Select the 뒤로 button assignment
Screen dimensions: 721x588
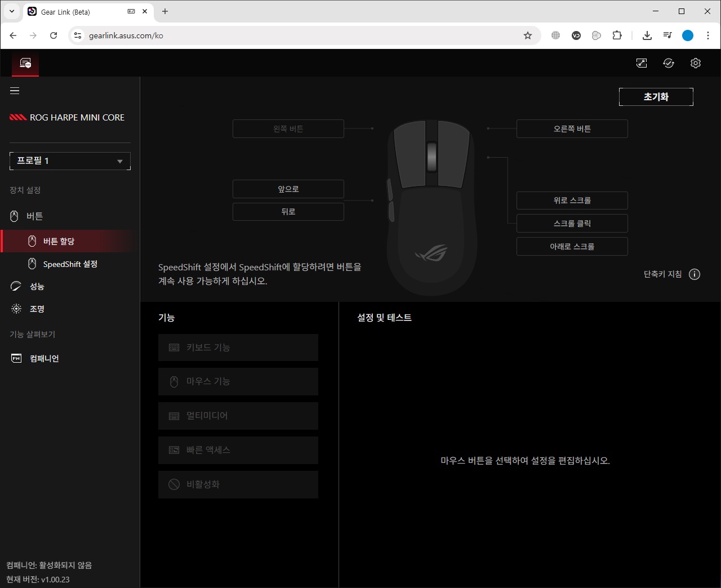click(288, 212)
